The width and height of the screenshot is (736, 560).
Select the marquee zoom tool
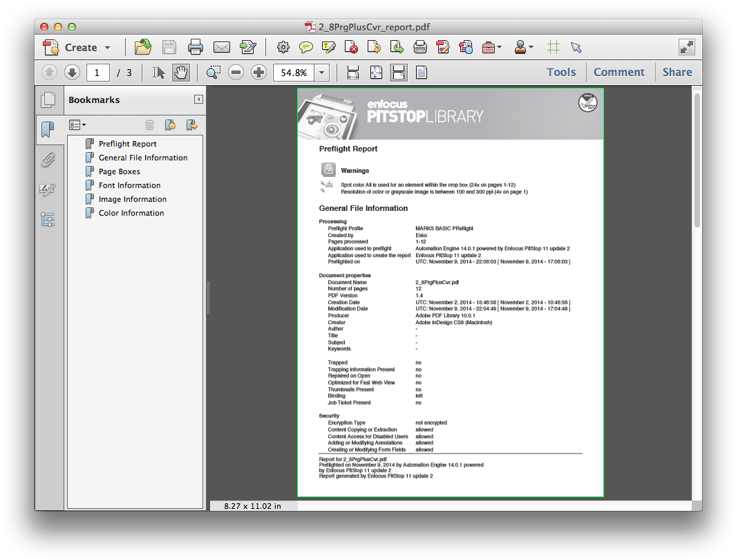point(213,73)
